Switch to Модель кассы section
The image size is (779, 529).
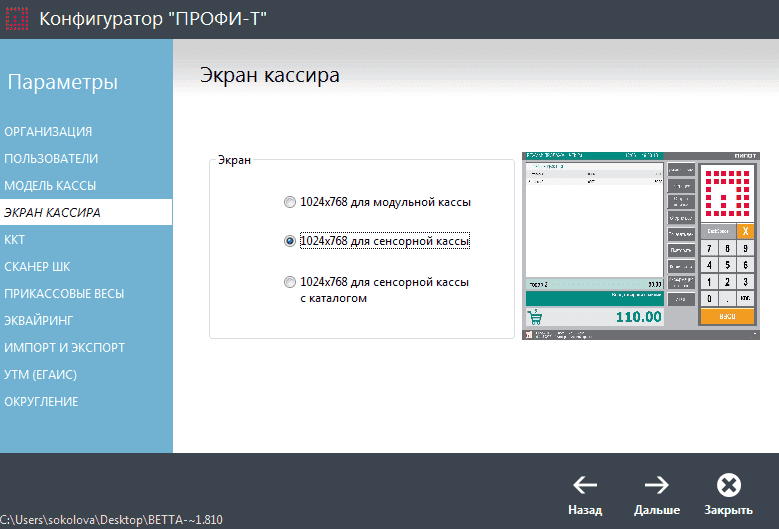50,185
